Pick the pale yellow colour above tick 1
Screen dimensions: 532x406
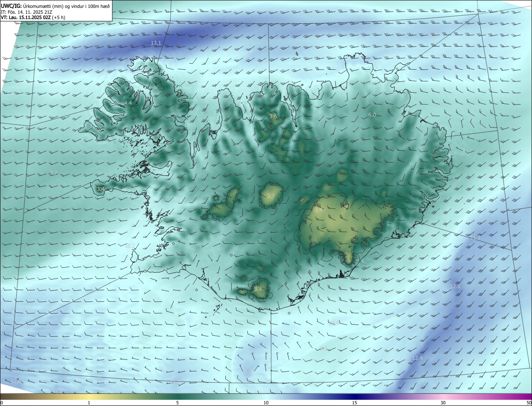click(89, 396)
